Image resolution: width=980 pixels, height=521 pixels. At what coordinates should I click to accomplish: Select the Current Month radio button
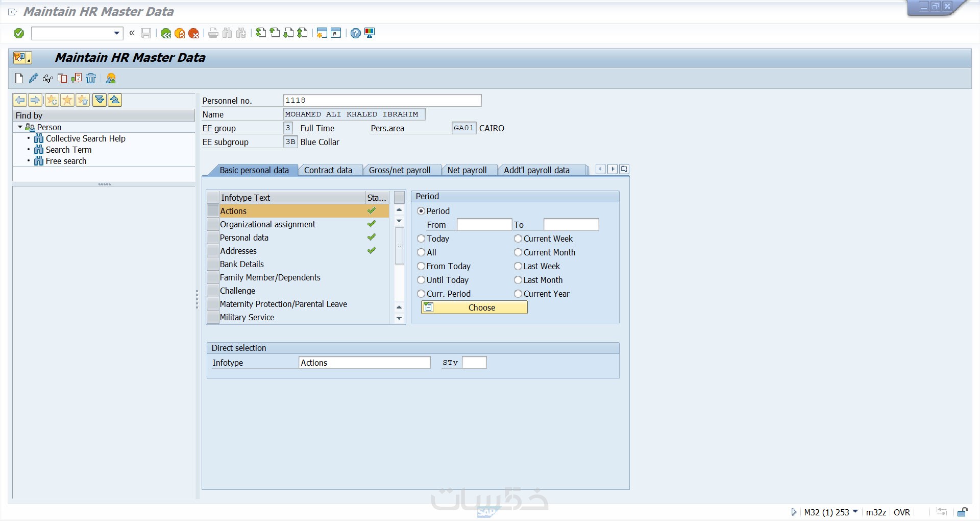pos(518,252)
